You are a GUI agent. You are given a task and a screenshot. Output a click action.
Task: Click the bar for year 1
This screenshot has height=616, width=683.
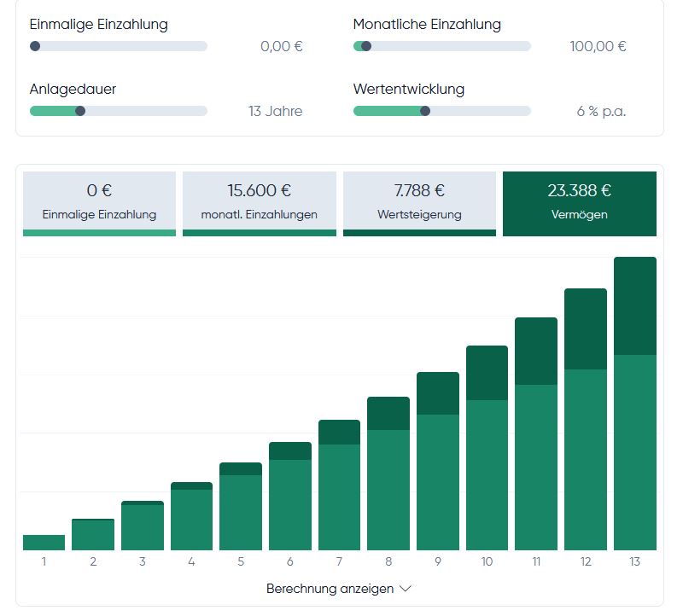(44, 543)
